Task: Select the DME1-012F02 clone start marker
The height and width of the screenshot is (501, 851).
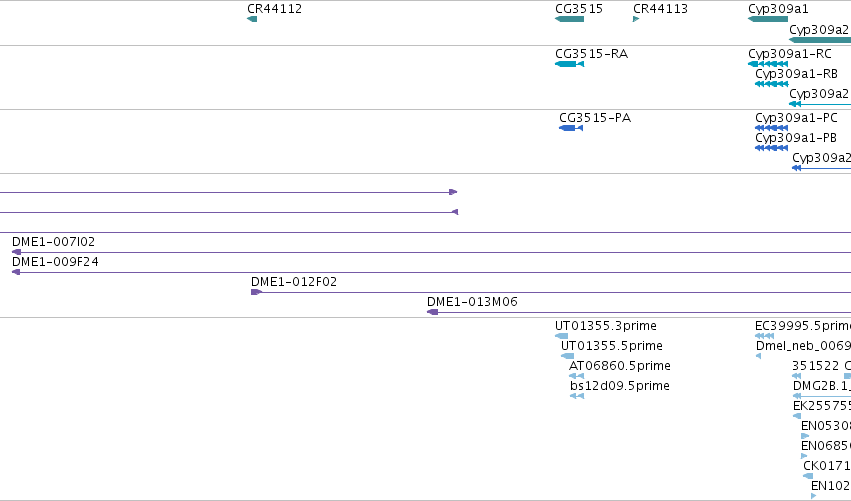Action: [x=256, y=292]
